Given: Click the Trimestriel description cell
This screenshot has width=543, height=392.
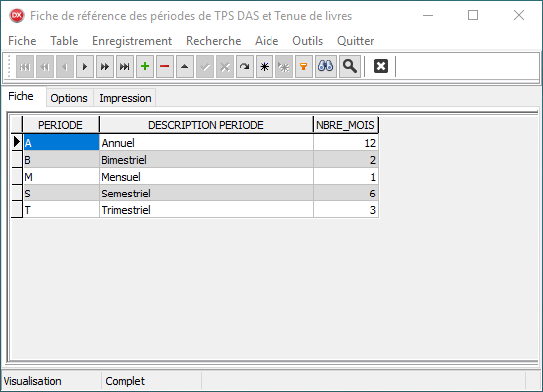Looking at the screenshot, I should point(207,210).
